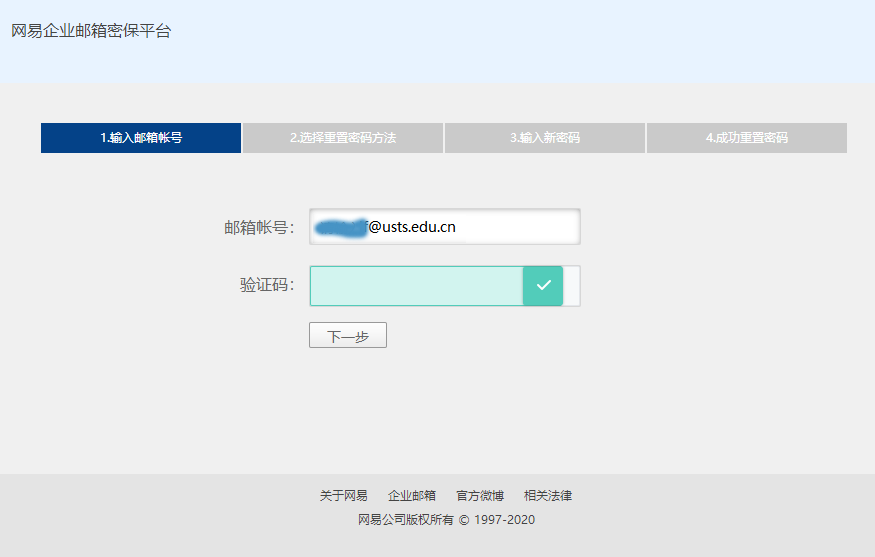Click the blurred username in the email field
The height and width of the screenshot is (557, 875).
point(340,227)
